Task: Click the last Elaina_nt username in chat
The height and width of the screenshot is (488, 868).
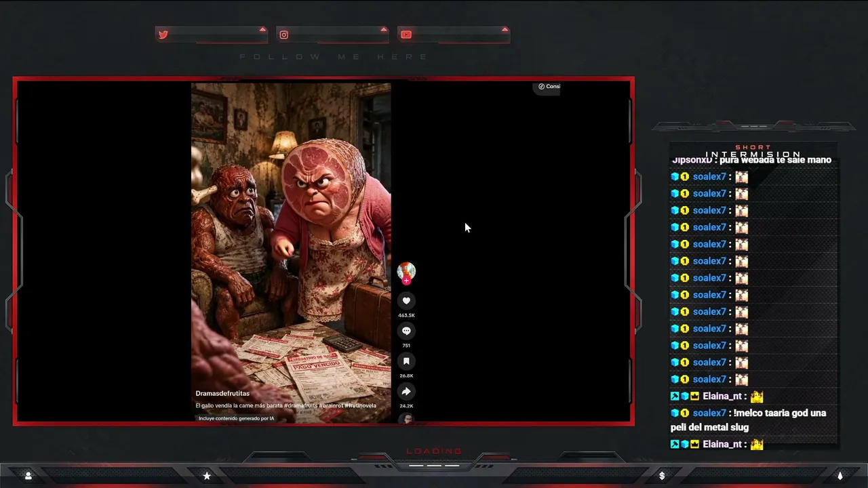Action: pos(723,444)
